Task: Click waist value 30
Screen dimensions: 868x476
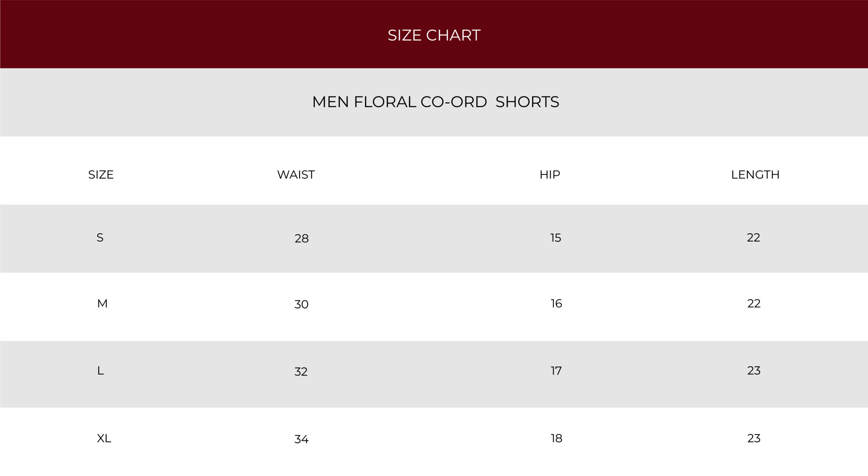Action: tap(301, 304)
